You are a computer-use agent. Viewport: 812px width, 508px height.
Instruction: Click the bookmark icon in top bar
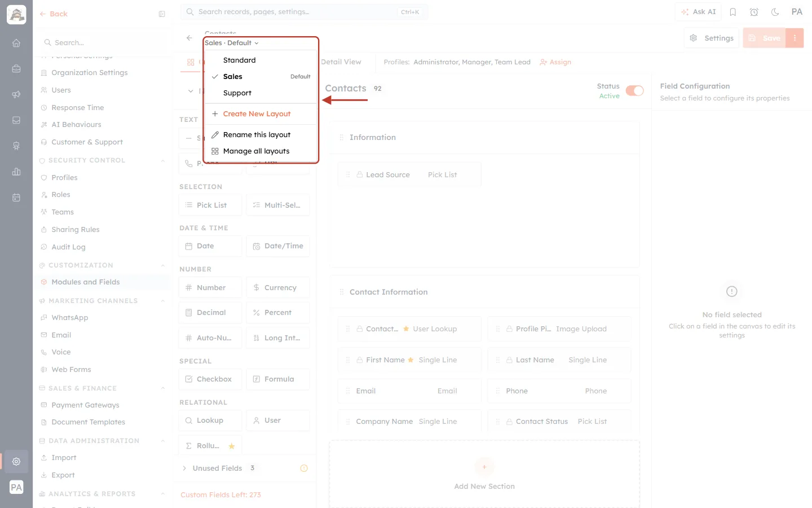tap(733, 12)
